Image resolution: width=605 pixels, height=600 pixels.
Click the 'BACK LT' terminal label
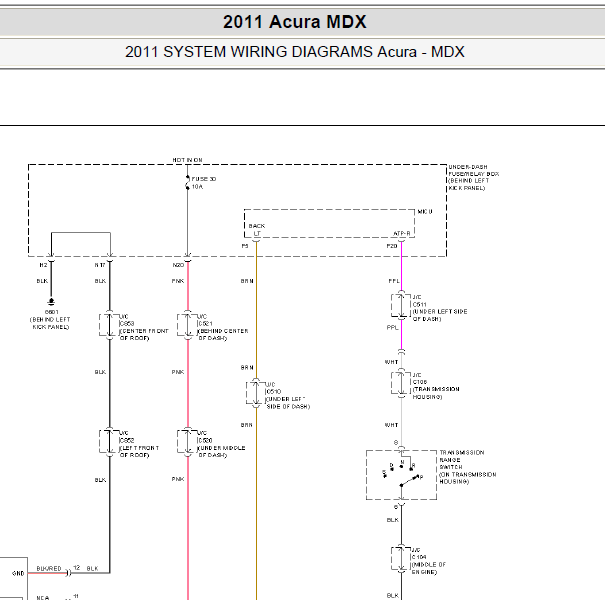(x=257, y=230)
